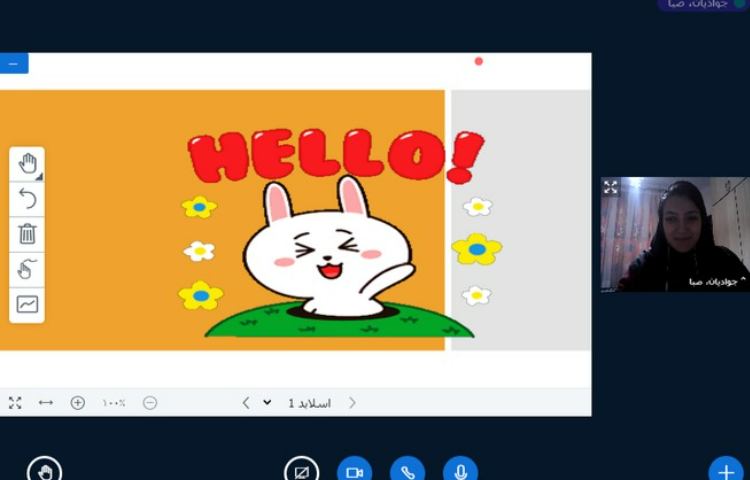The image size is (750, 480).
Task: Go to previous slide with left chevron
Action: point(246,403)
